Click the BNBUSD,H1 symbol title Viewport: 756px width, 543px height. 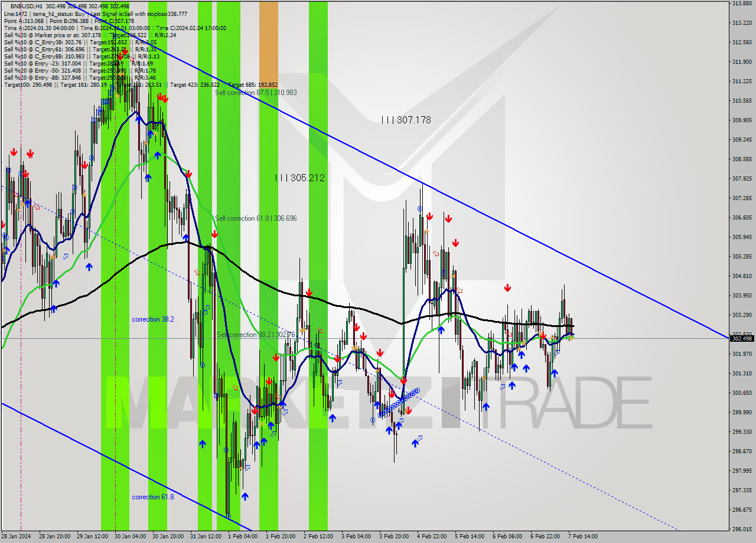coord(27,6)
